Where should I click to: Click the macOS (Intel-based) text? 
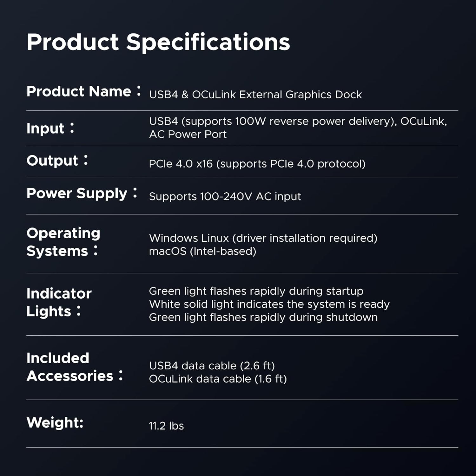pyautogui.click(x=202, y=251)
